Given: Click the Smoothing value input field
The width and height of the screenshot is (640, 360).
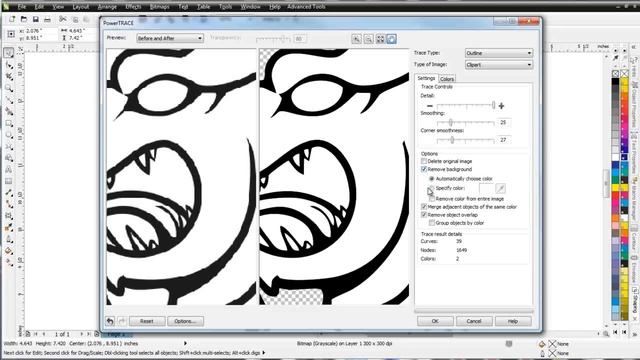Looking at the screenshot, I should coord(504,122).
